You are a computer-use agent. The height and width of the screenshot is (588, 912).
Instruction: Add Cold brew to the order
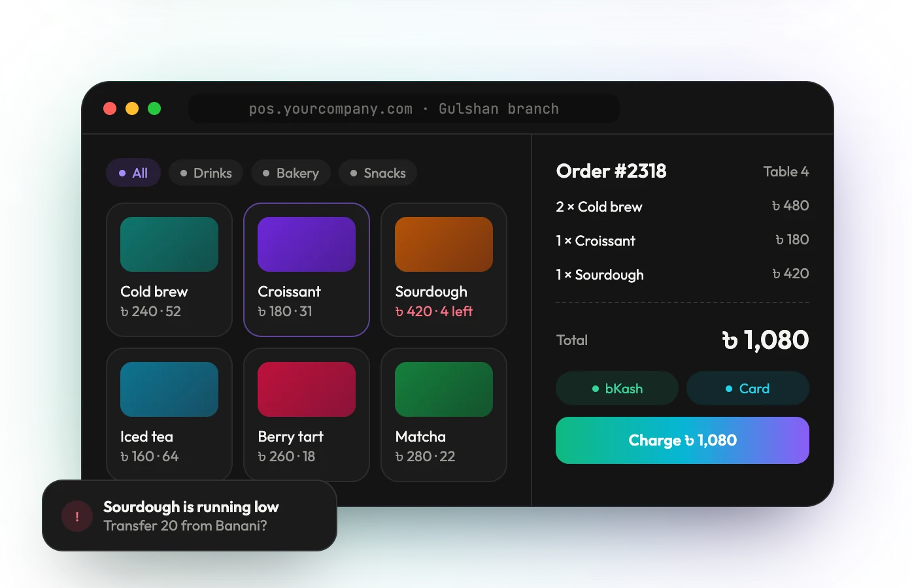169,270
